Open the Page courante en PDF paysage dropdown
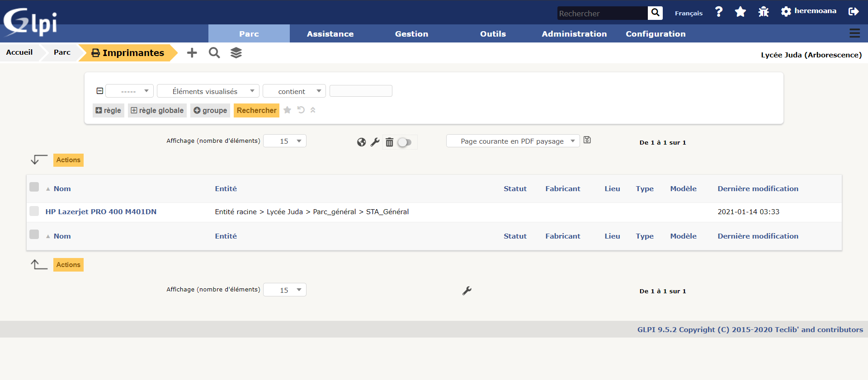 pos(513,141)
